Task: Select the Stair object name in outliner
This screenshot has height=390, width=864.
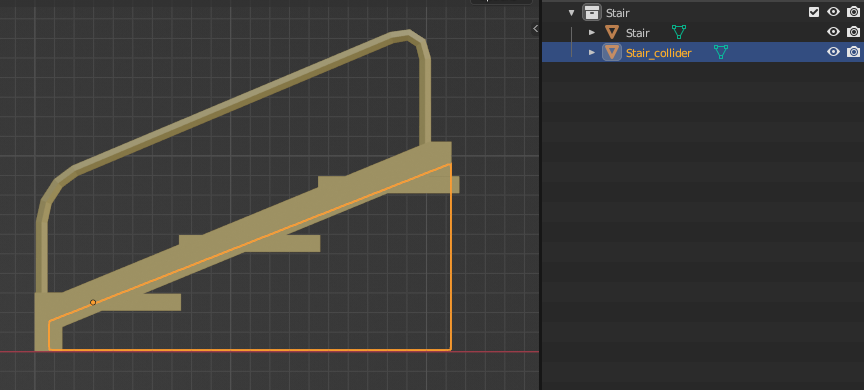Action: pyautogui.click(x=638, y=33)
